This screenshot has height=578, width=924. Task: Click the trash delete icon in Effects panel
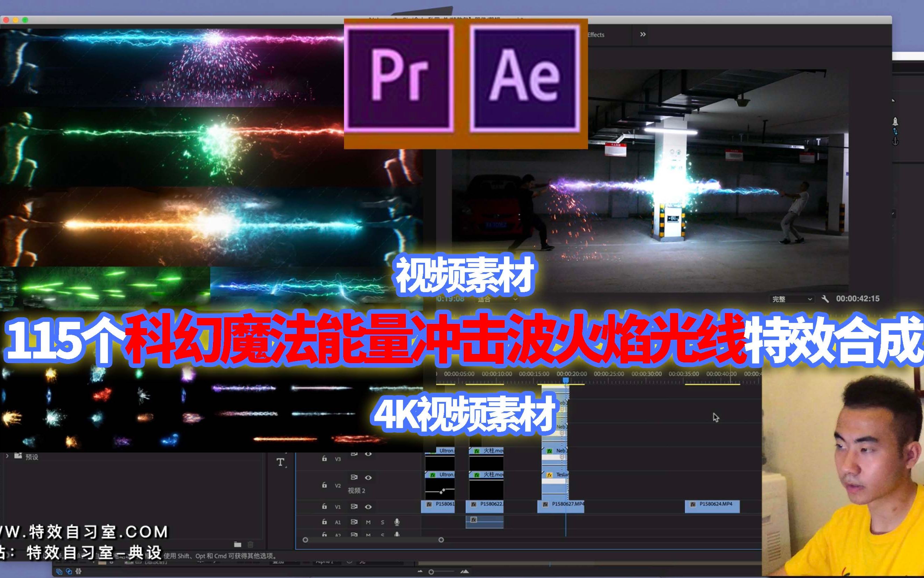(251, 544)
